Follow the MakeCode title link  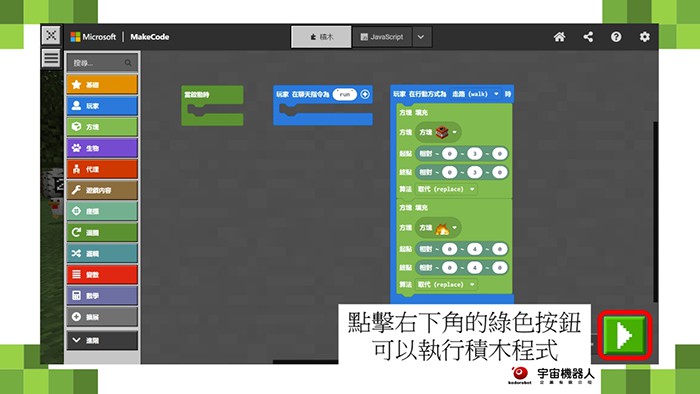pyautogui.click(x=150, y=37)
